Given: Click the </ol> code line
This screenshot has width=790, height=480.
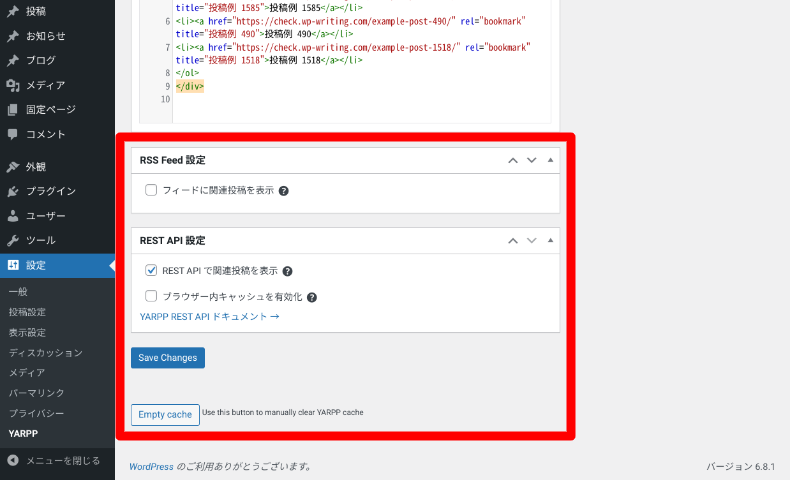Looking at the screenshot, I should 187,73.
